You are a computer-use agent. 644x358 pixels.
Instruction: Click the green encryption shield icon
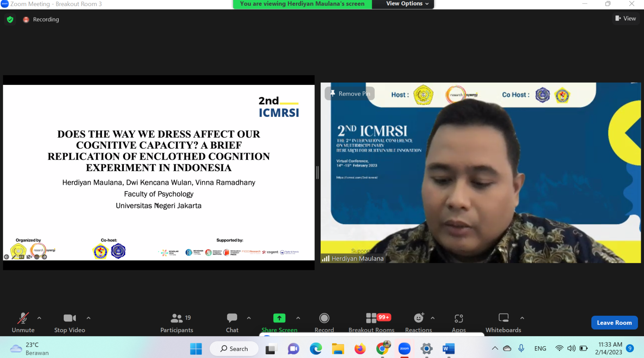pyautogui.click(x=10, y=19)
